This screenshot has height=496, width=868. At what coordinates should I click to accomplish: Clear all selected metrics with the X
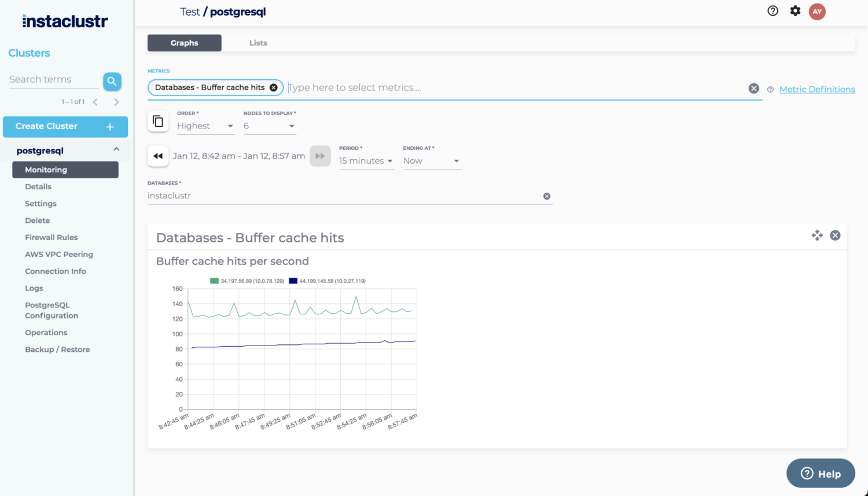753,88
